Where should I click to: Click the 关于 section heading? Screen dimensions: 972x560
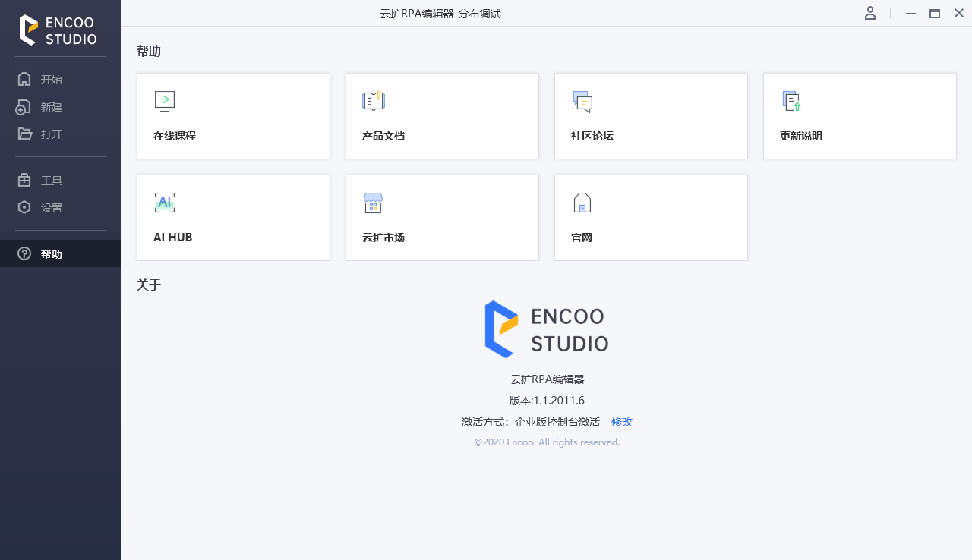point(149,285)
